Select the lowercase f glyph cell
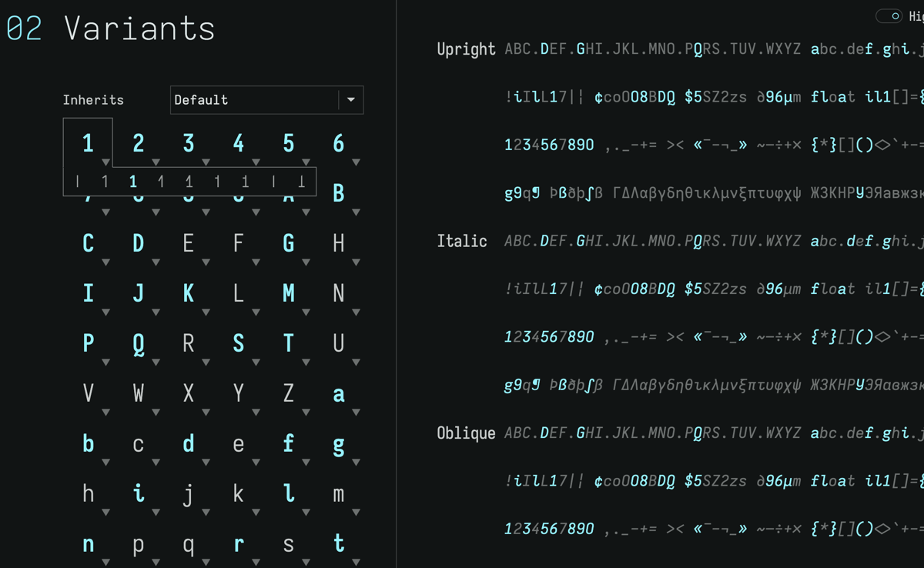The width and height of the screenshot is (924, 568). tap(288, 444)
